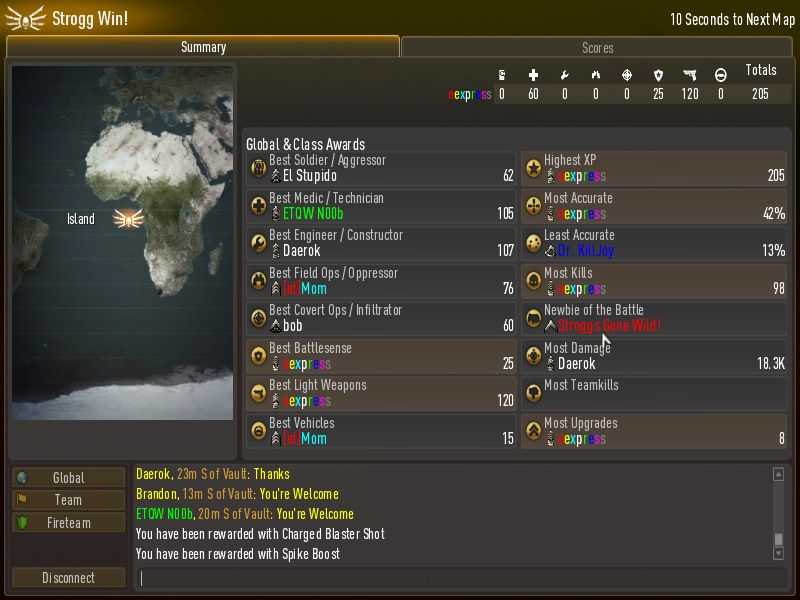The height and width of the screenshot is (600, 800).
Task: Click the Best Soldier award icon
Action: [259, 168]
